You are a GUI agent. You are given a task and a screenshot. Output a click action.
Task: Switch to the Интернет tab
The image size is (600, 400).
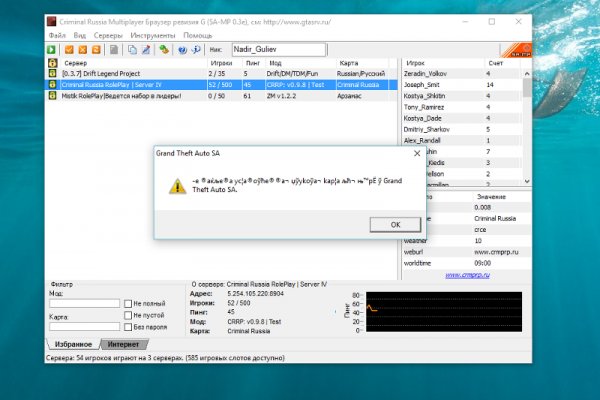(122, 344)
